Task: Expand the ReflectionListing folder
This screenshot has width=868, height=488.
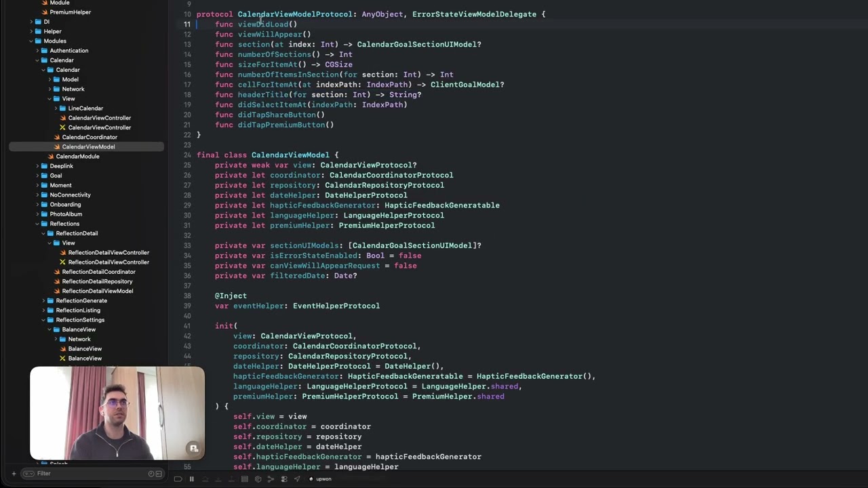Action: pyautogui.click(x=43, y=310)
